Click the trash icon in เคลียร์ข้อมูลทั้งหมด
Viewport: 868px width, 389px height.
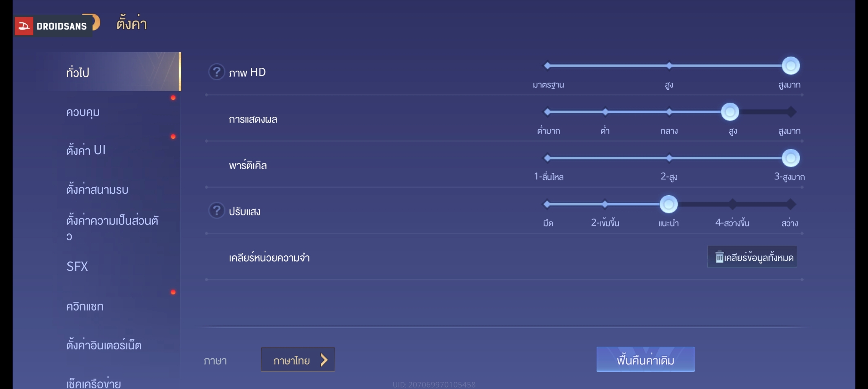point(719,257)
